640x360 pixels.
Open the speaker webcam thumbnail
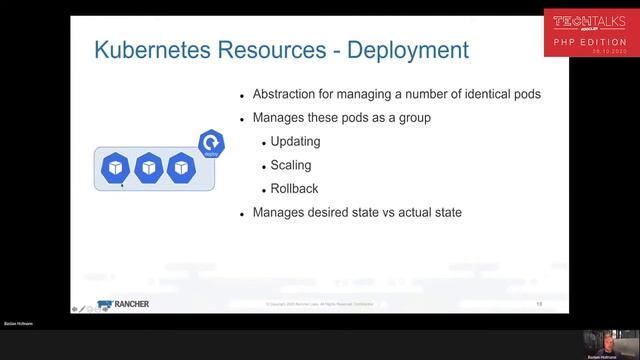(611, 345)
